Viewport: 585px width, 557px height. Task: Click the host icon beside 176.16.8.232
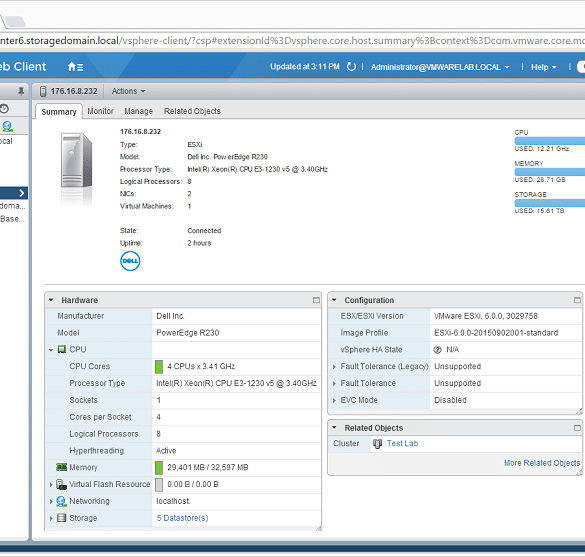[43, 91]
